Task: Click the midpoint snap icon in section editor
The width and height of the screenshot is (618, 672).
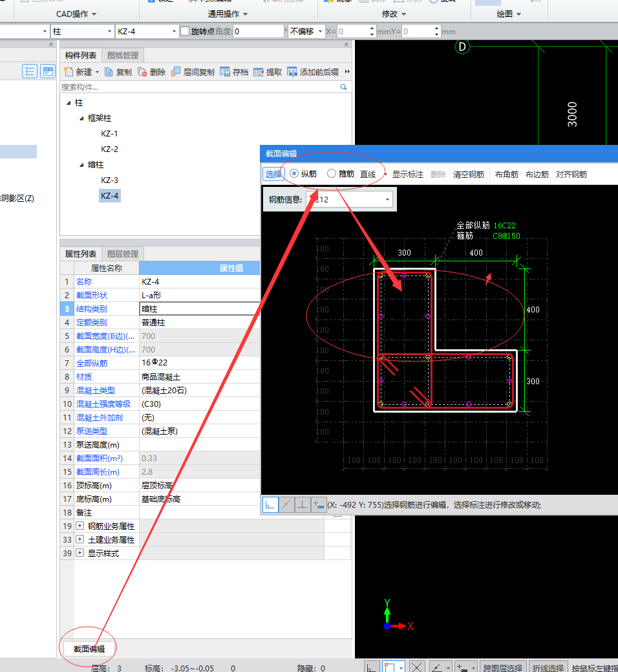Action: pyautogui.click(x=286, y=505)
